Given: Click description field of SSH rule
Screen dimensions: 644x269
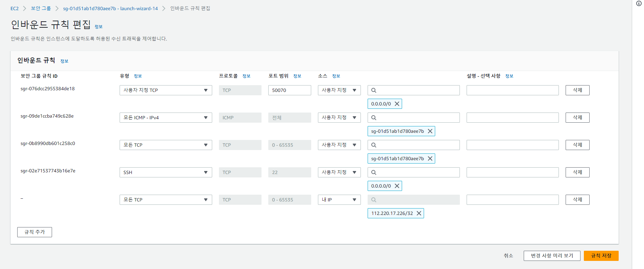Looking at the screenshot, I should pos(513,172).
